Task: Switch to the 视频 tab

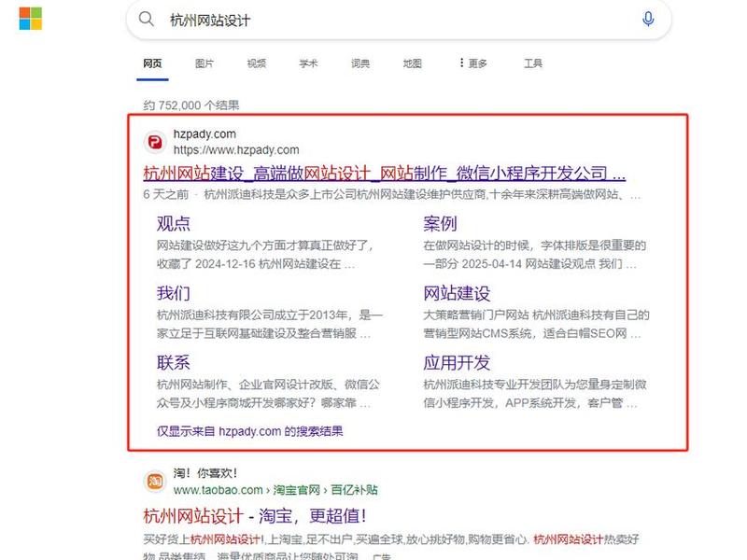Action: point(256,63)
